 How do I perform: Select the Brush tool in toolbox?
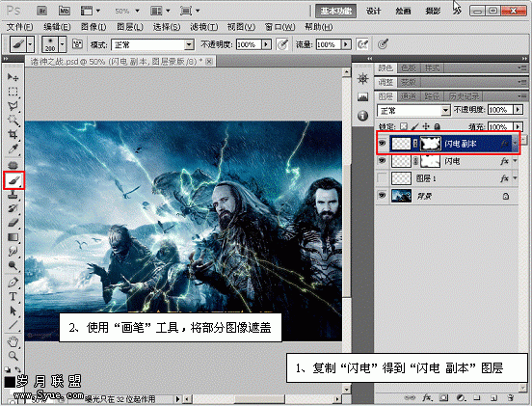pyautogui.click(x=13, y=180)
